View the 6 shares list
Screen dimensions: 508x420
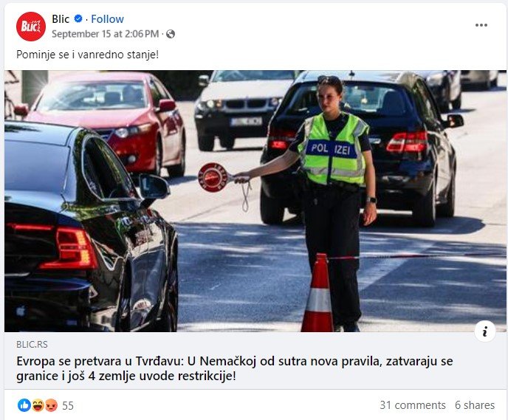(475, 405)
